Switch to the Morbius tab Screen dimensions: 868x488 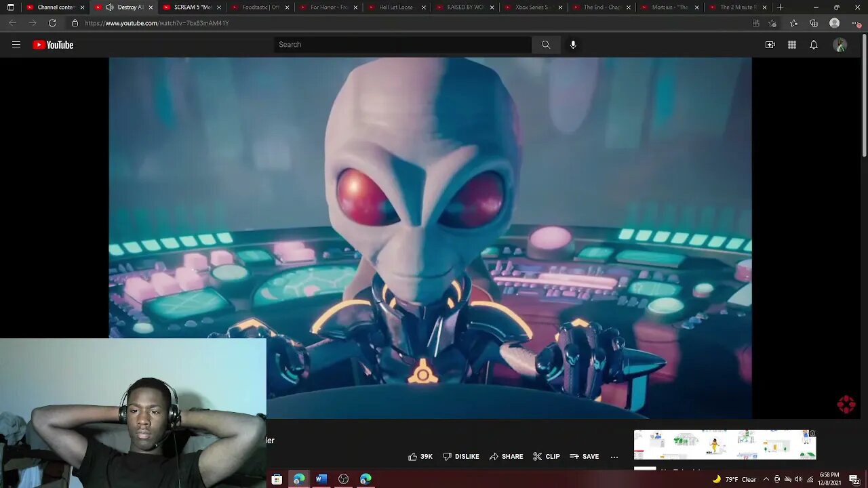point(671,7)
